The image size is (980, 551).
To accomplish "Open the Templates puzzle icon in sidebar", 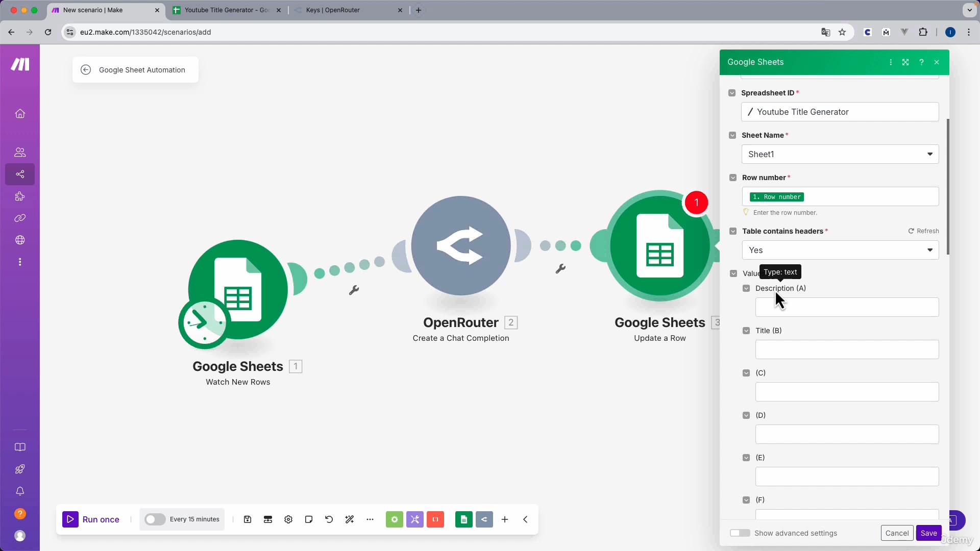I will tap(20, 196).
